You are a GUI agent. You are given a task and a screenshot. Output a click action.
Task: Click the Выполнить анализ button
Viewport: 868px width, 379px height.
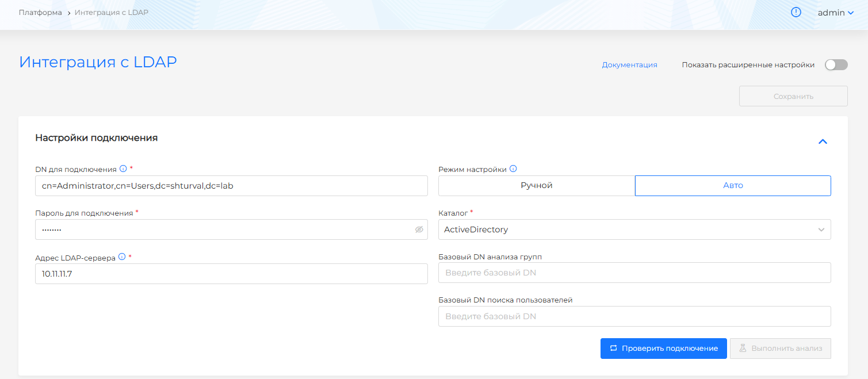click(x=780, y=349)
